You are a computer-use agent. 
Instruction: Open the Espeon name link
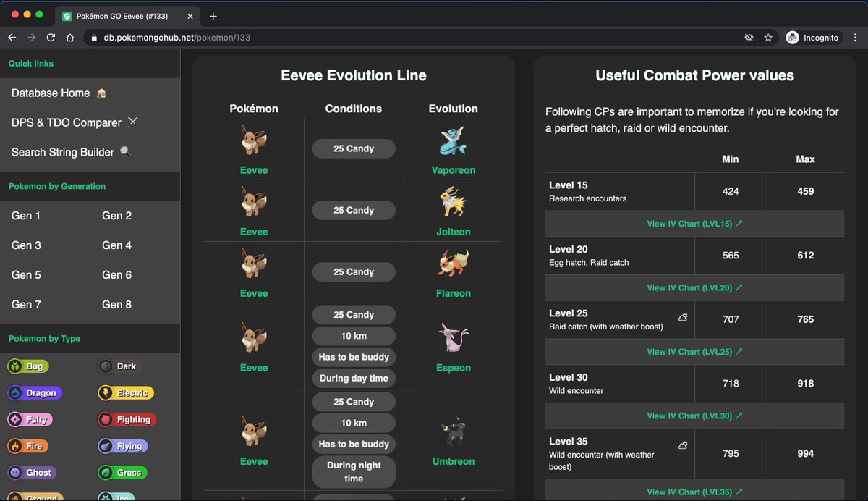pos(454,368)
